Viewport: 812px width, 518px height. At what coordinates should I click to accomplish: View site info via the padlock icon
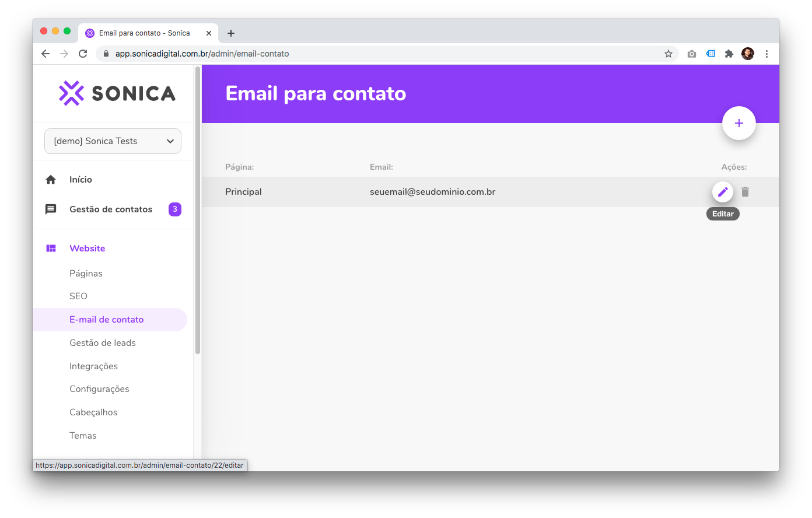(106, 54)
